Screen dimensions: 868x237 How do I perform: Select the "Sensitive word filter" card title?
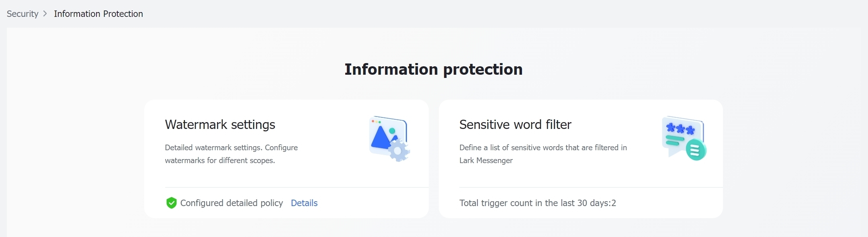point(515,125)
